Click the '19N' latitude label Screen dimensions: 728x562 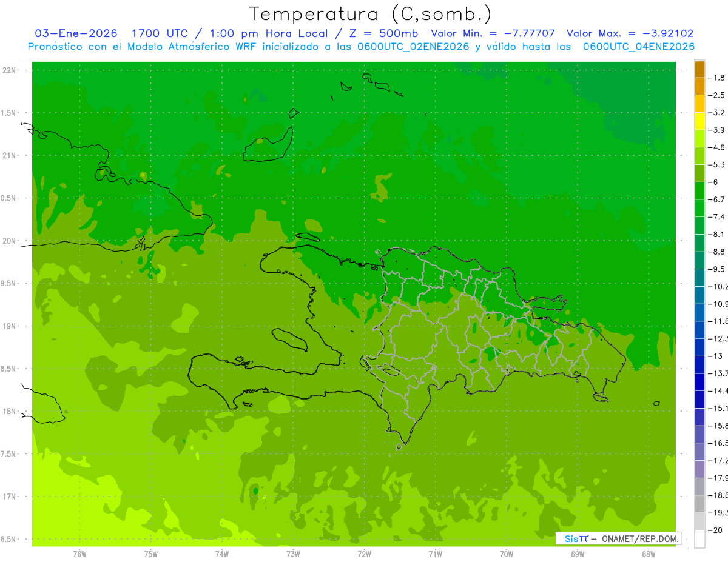point(9,326)
